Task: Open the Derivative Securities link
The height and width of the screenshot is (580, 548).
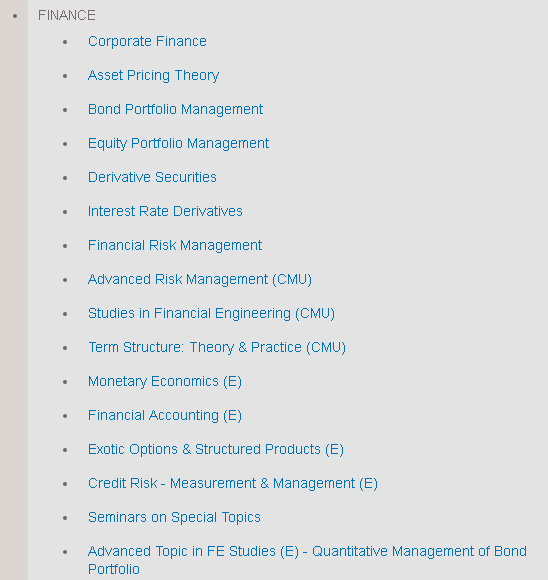Action: point(152,177)
